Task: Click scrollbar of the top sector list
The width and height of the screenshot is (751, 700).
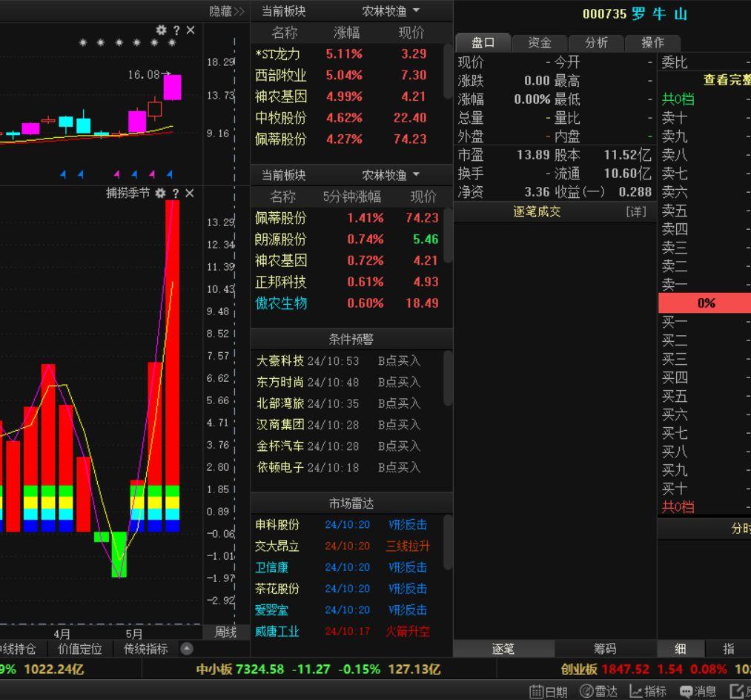Action: pos(448,71)
